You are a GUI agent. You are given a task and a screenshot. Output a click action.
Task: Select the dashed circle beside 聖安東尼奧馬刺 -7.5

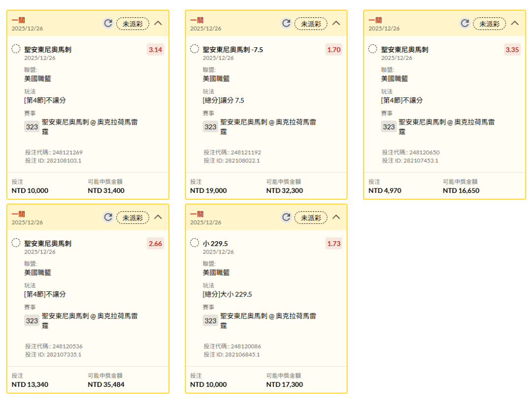(195, 49)
